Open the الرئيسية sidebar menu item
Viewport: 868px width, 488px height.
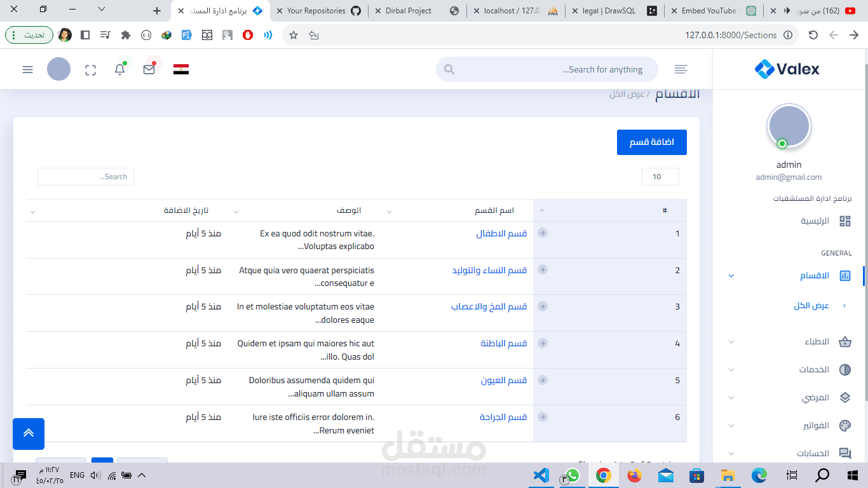[815, 221]
